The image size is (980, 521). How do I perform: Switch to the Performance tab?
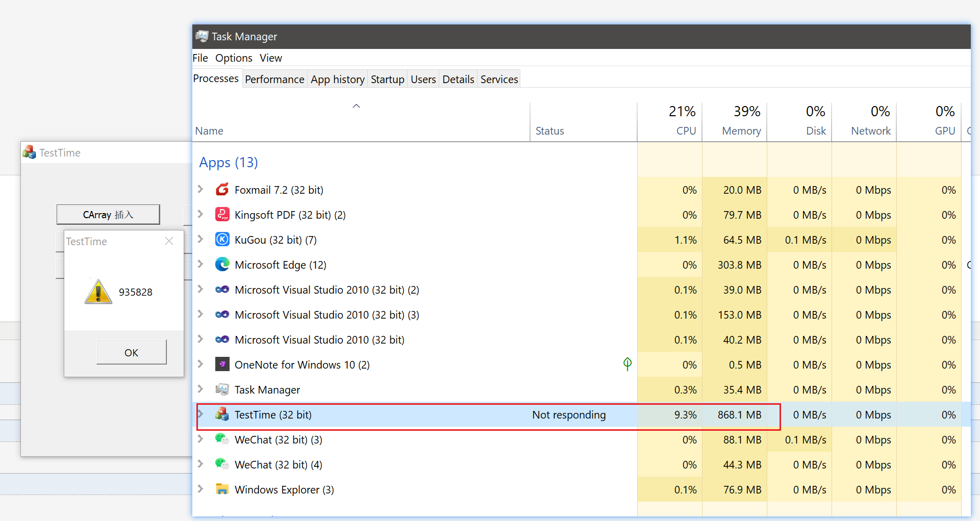[x=274, y=80]
